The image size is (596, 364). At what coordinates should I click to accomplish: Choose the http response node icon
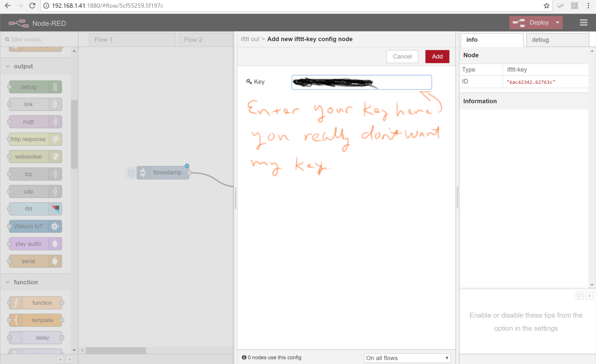[x=55, y=139]
